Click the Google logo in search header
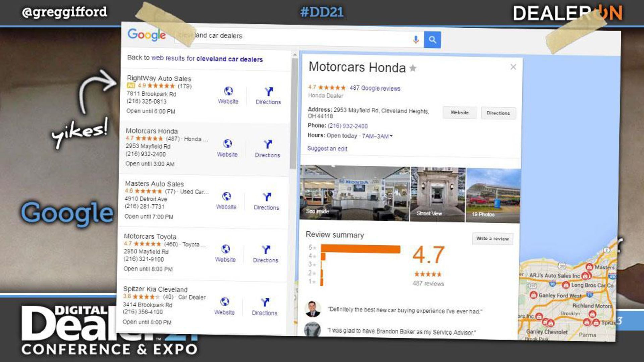Viewport: 644px width, 362px height. (x=147, y=35)
